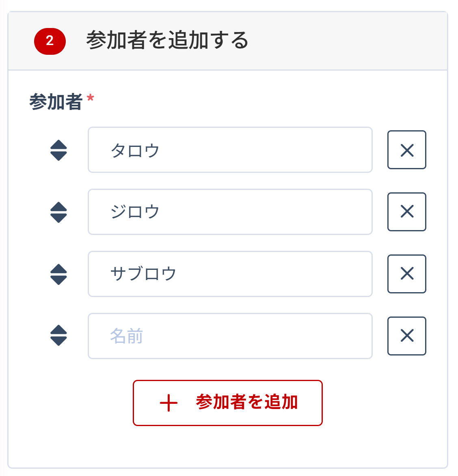458x476 pixels.
Task: Click the red step 2 badge
Action: (x=51, y=40)
